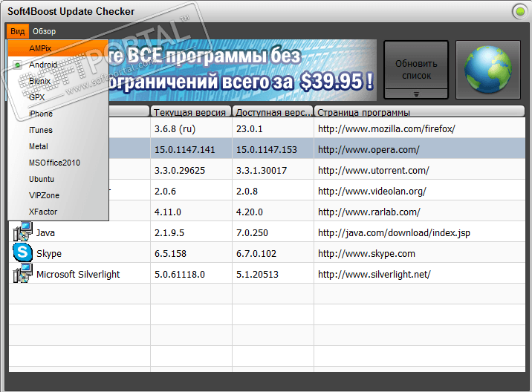Click the $39.95 promotional banner
Image resolution: width=532 pixels, height=392 pixels.
point(242,70)
